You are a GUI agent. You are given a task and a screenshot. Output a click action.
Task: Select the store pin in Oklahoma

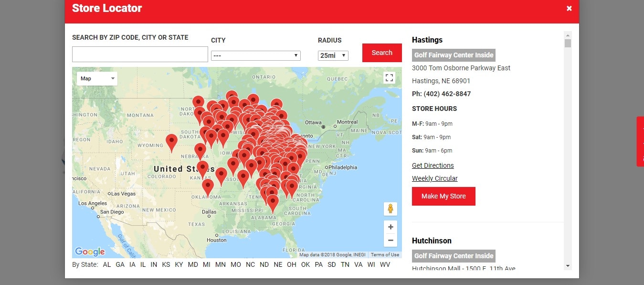click(x=208, y=187)
